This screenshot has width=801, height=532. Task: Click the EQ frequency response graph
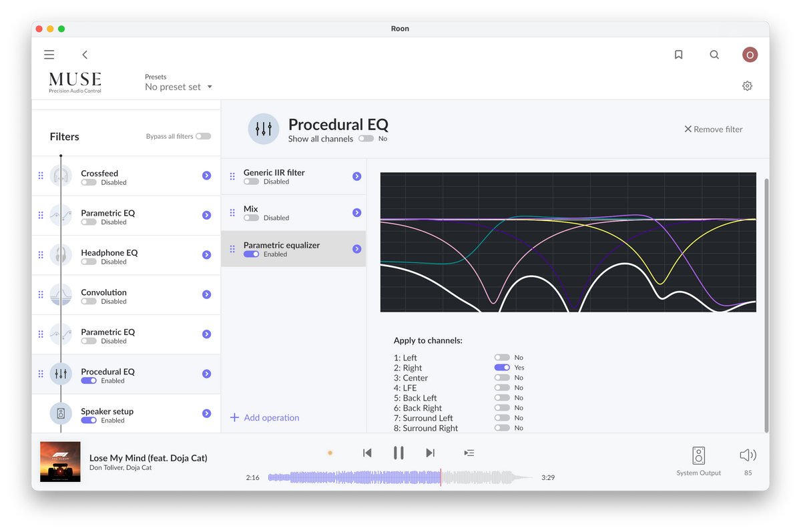point(568,242)
